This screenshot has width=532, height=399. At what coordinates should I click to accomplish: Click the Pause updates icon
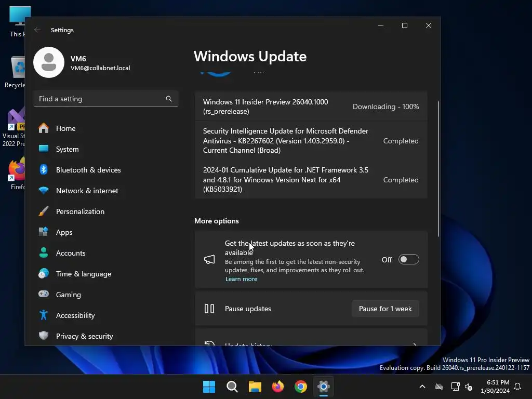pos(209,309)
